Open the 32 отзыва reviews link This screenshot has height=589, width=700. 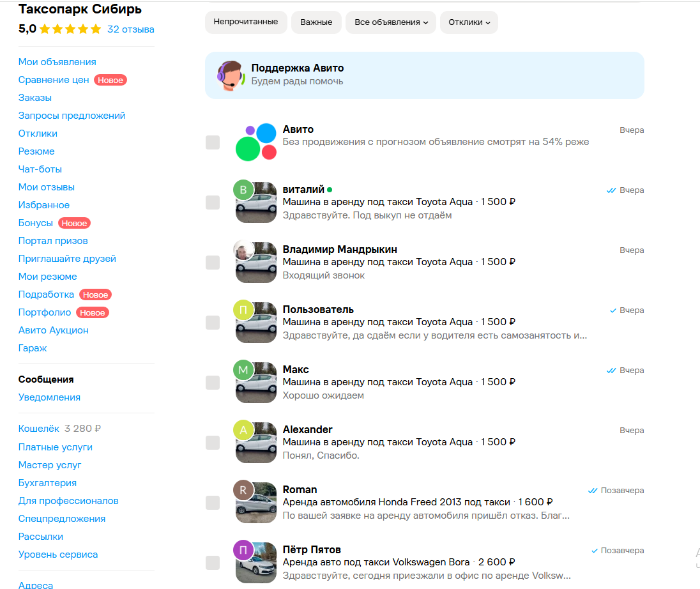click(131, 29)
